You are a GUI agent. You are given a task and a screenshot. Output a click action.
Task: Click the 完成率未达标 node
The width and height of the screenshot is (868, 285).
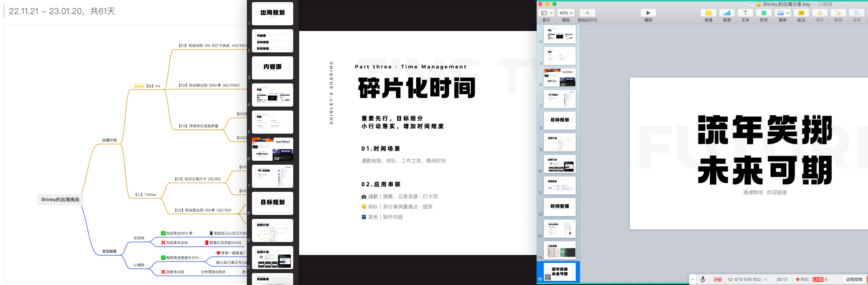pos(175,243)
